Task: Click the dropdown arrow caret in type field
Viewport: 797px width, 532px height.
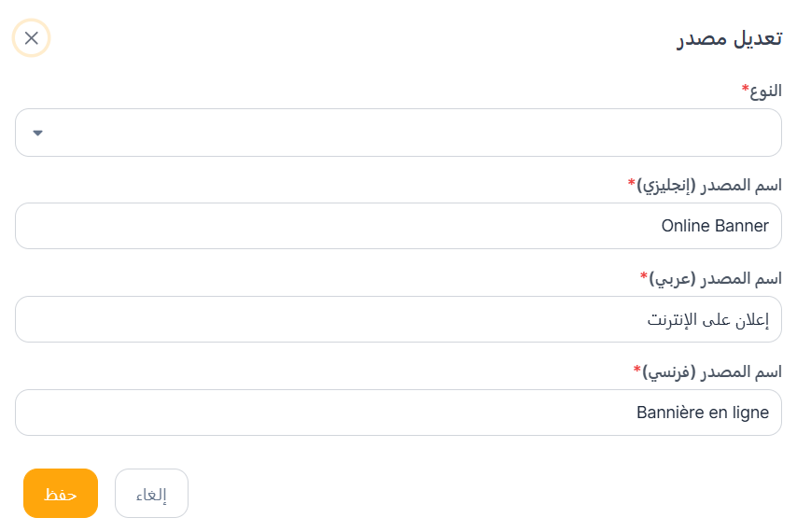Action: point(38,133)
